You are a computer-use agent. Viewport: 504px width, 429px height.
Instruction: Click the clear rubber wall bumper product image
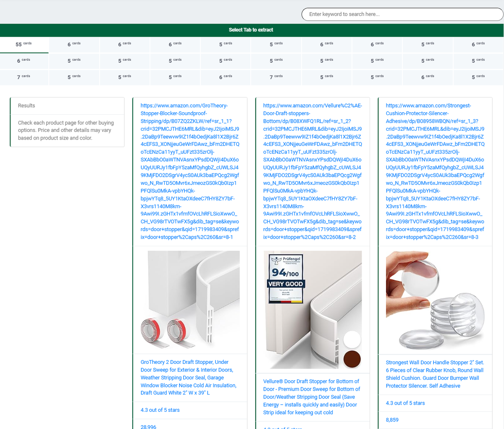point(435,300)
